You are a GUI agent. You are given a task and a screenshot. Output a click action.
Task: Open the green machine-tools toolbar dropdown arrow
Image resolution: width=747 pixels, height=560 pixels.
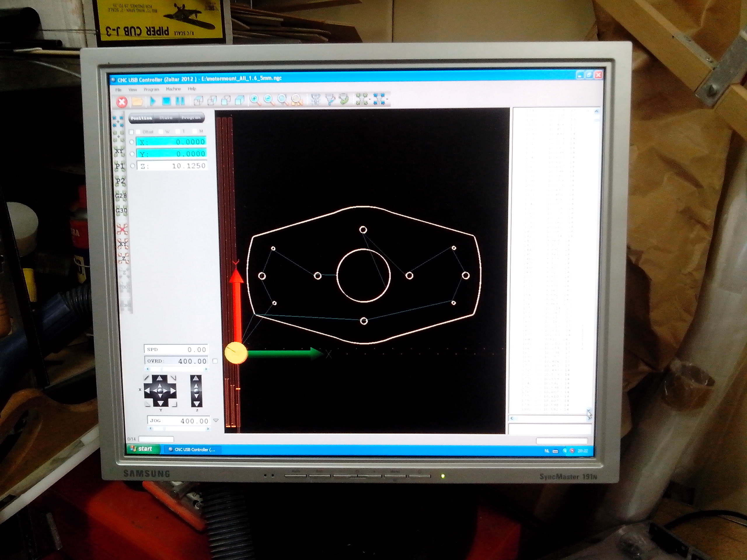(370, 99)
